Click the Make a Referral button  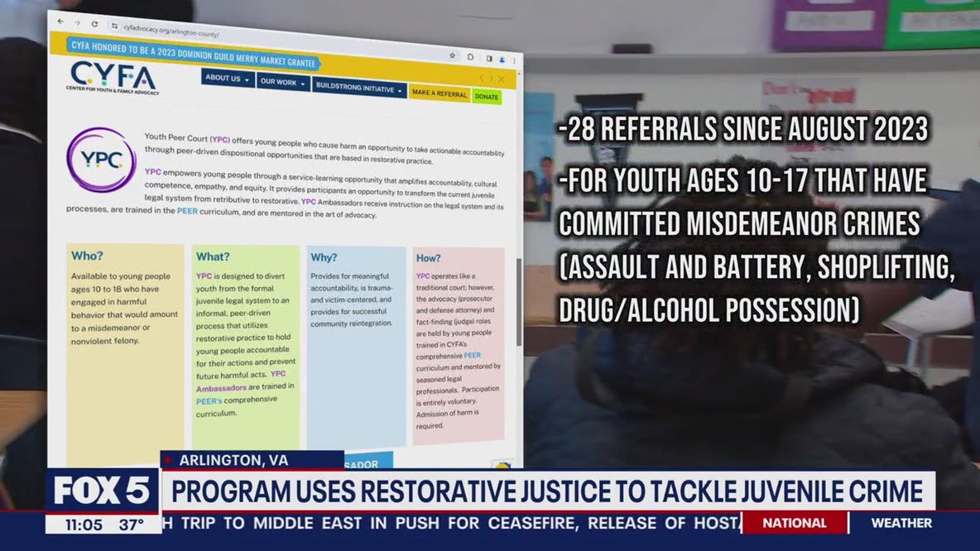[440, 93]
